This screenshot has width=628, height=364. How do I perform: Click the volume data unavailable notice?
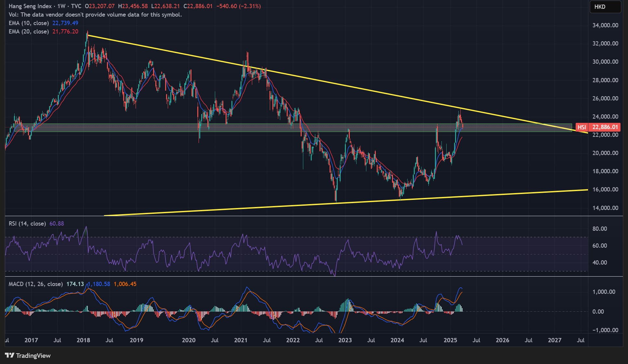[x=95, y=15]
